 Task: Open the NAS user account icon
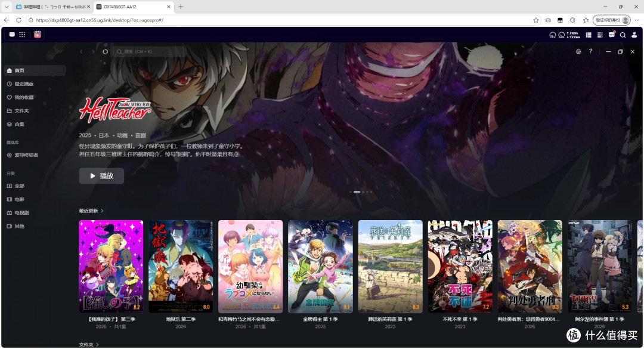[634, 35]
